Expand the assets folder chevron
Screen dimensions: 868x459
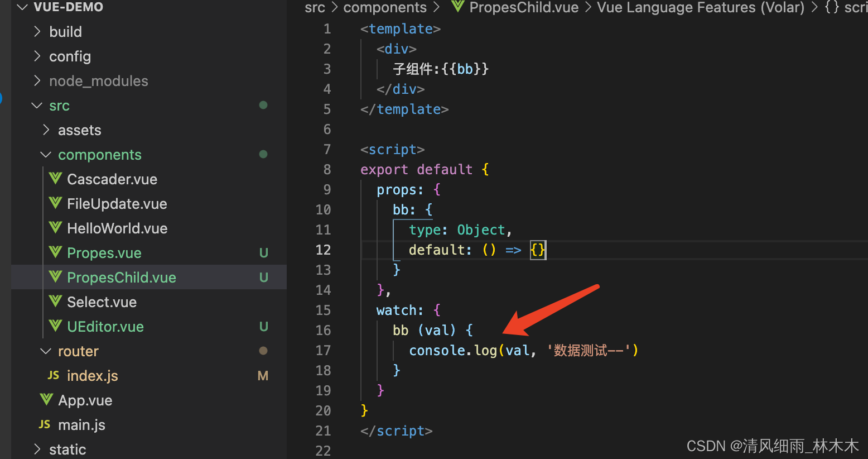point(46,130)
